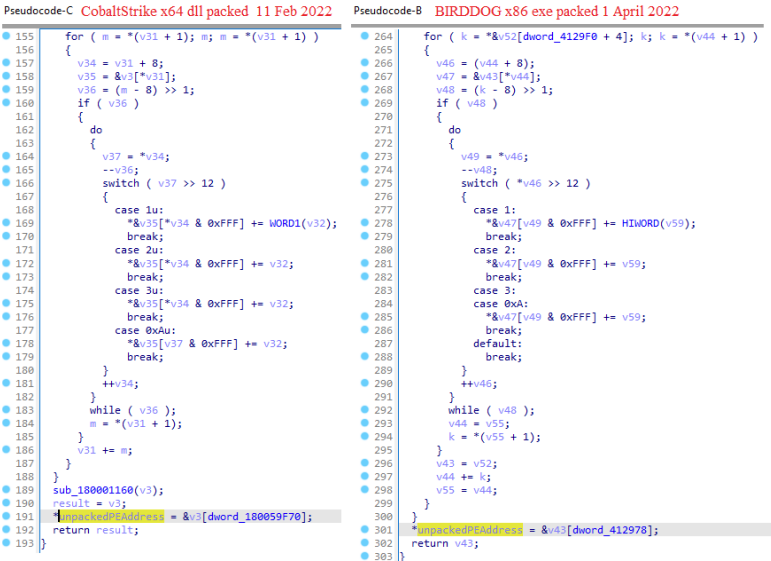Toggle breakpoint dot at line 296

365,463
